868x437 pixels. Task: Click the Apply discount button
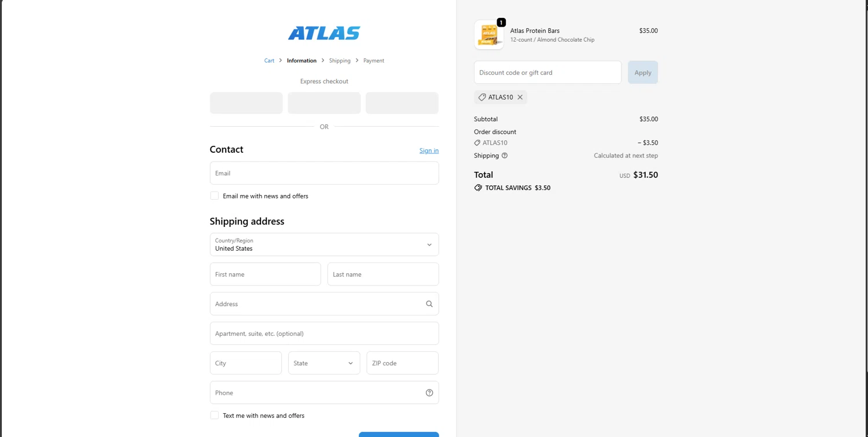(643, 72)
